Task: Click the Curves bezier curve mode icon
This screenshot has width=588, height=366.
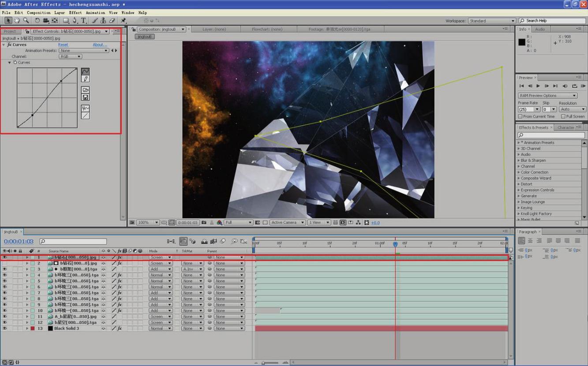Action: (86, 71)
